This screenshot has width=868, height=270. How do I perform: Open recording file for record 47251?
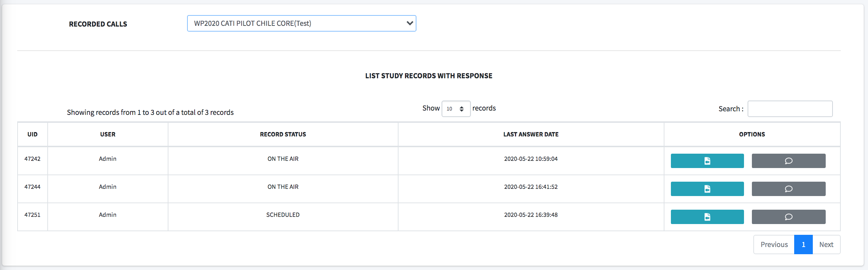point(707,217)
